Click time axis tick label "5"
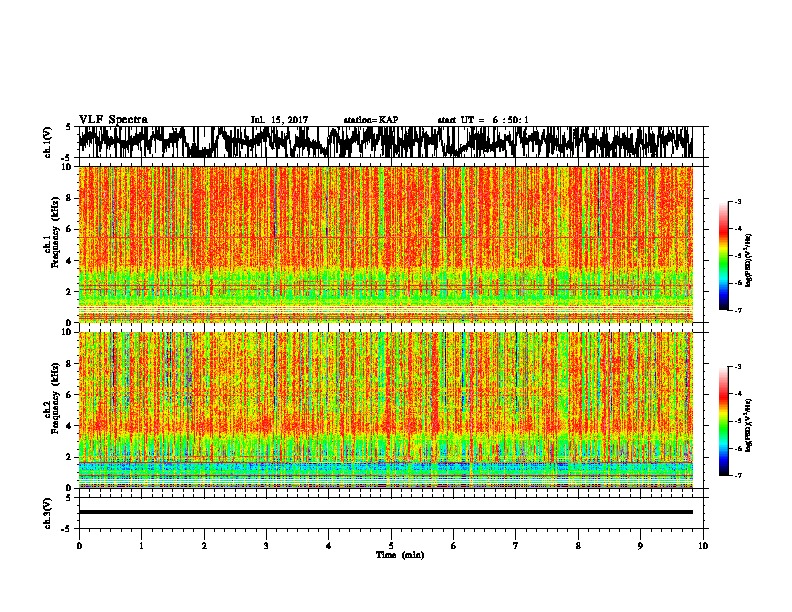 (x=391, y=546)
